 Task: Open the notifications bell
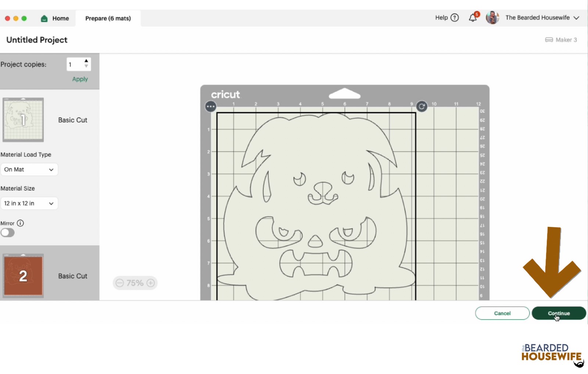[x=473, y=18]
